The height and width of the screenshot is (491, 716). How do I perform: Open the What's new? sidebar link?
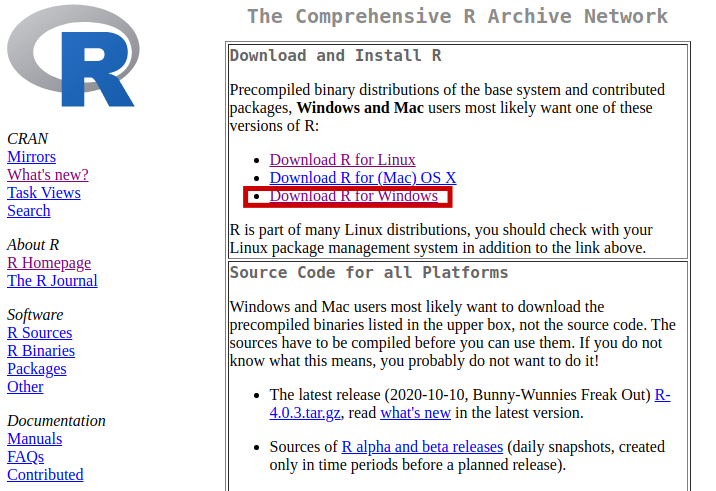coord(47,175)
